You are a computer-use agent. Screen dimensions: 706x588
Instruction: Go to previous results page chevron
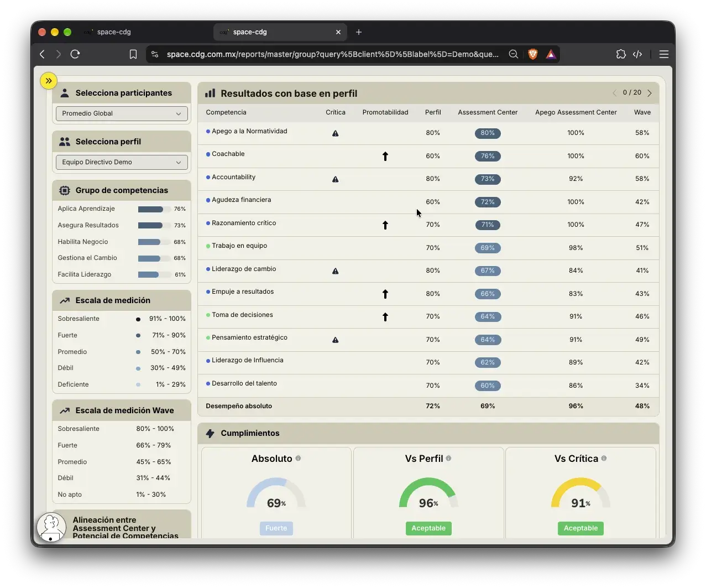(614, 93)
